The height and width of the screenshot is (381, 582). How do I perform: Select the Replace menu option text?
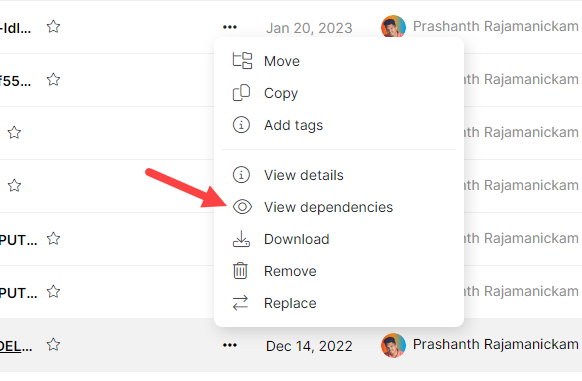[x=290, y=303]
